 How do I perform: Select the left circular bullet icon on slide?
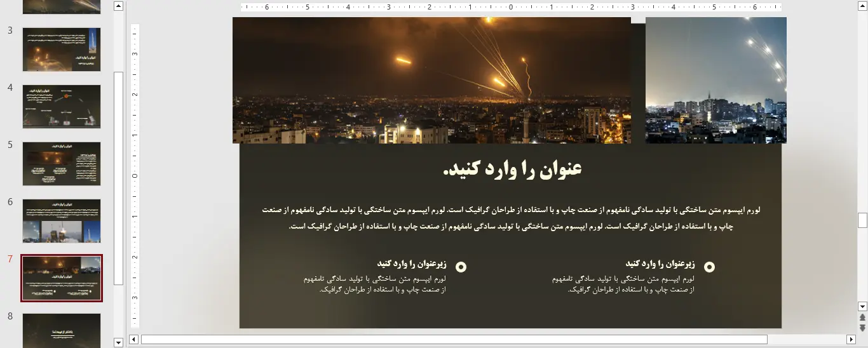click(x=461, y=267)
